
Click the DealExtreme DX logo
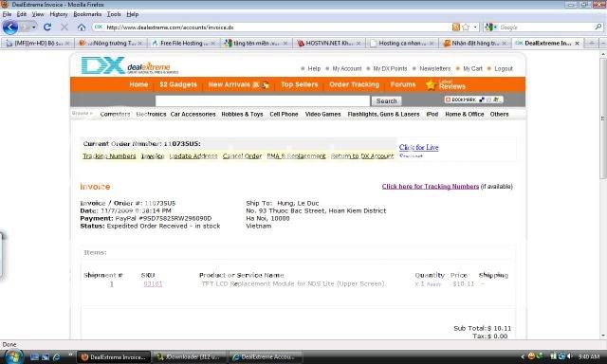pos(130,65)
